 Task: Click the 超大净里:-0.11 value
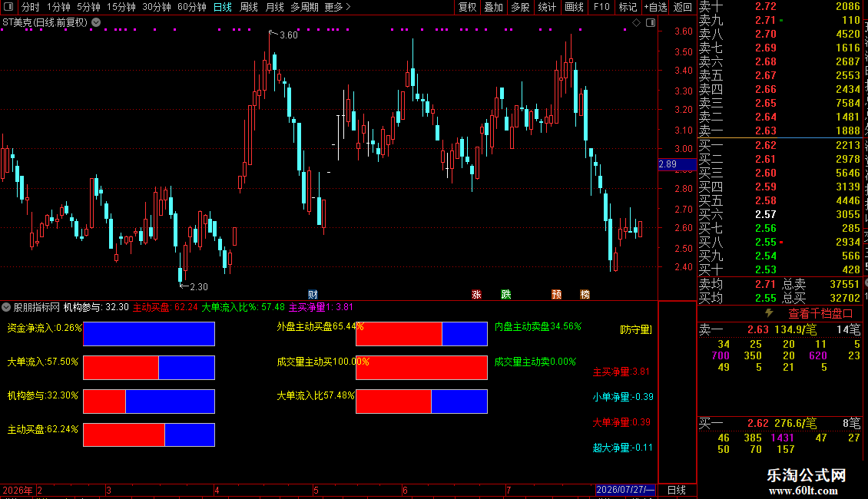point(623,448)
